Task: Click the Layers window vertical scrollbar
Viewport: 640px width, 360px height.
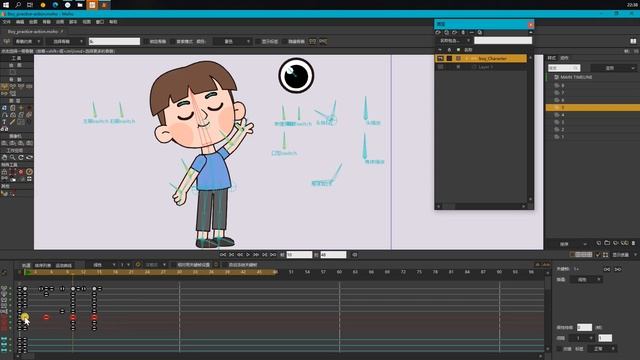Action: pyautogui.click(x=531, y=129)
